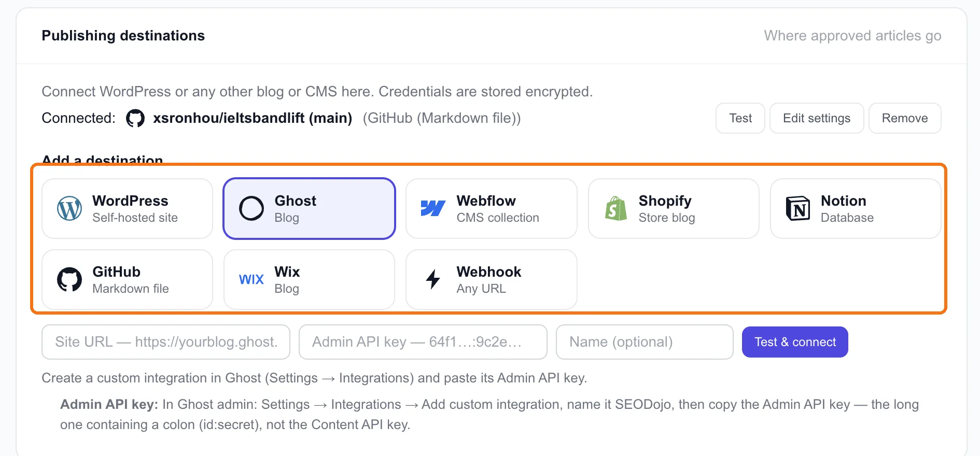This screenshot has height=456, width=980.
Task: Select the WordPress Self-hosted site destination
Action: pos(127,209)
